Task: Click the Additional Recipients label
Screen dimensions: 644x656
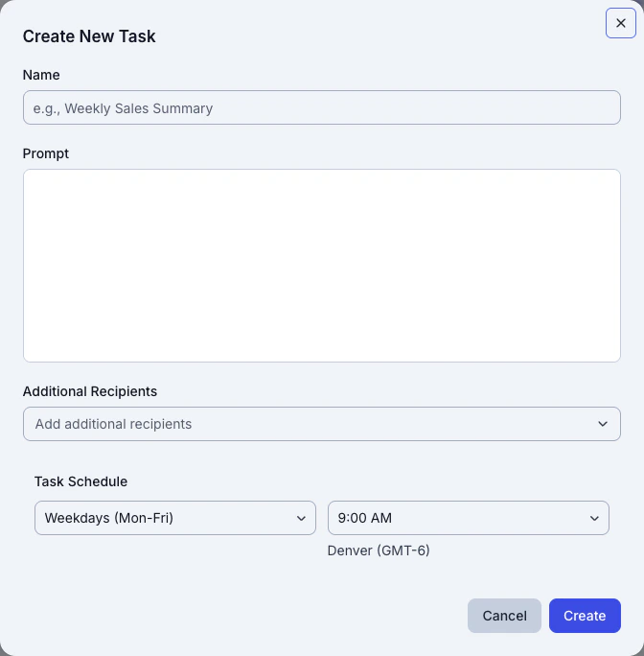Action: (x=90, y=391)
